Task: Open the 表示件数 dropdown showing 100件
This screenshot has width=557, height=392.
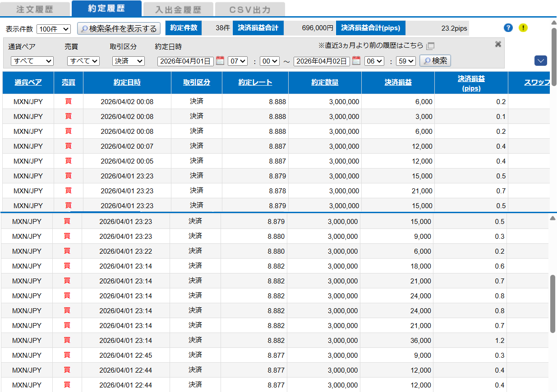Action: (54, 29)
